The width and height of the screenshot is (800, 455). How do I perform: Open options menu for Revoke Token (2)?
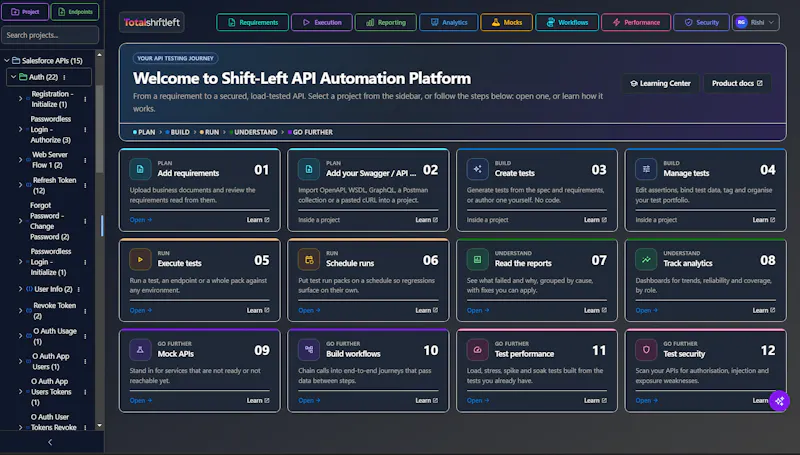pos(85,311)
